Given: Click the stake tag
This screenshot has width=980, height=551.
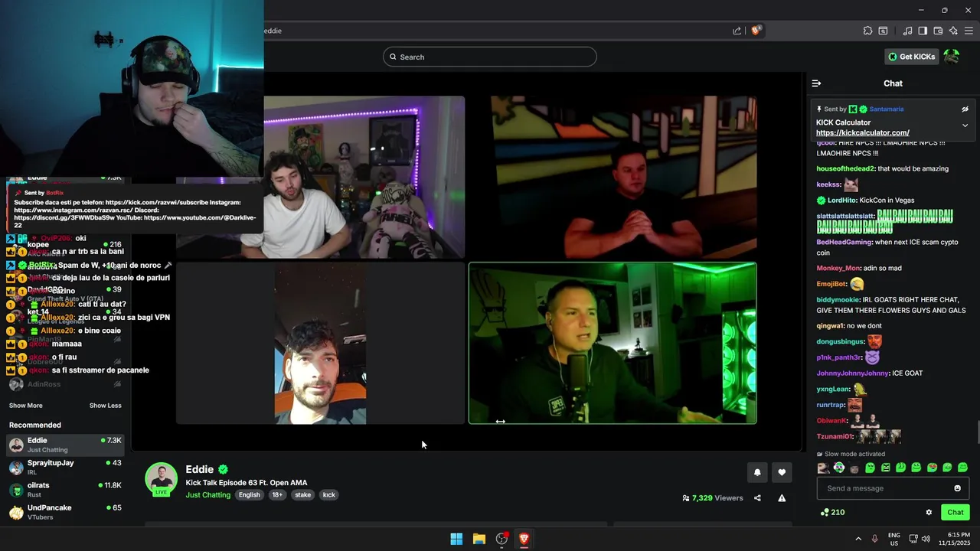Looking at the screenshot, I should (303, 495).
